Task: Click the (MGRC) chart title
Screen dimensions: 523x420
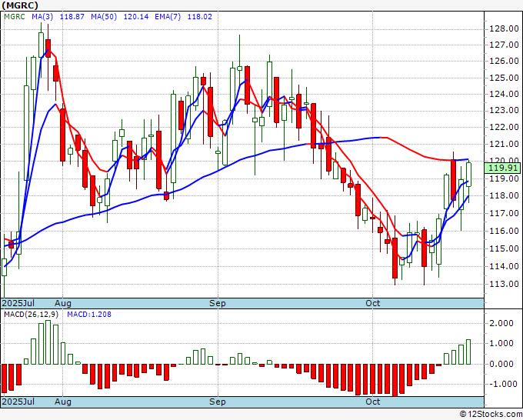Action: (20, 5)
